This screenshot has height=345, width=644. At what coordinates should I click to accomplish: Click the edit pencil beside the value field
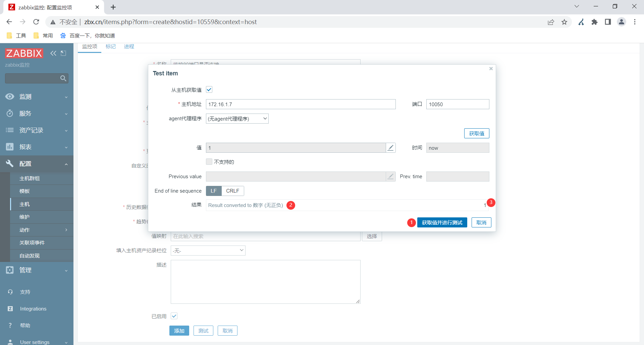coord(390,148)
